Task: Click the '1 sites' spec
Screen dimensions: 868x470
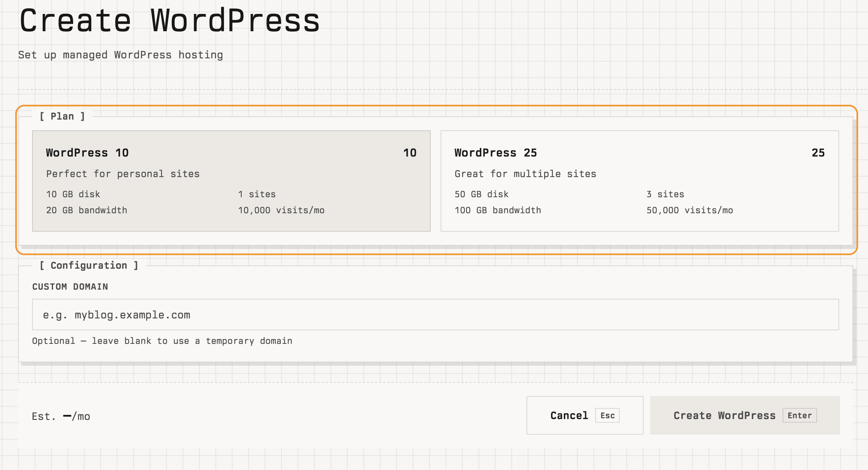Action: click(x=257, y=194)
